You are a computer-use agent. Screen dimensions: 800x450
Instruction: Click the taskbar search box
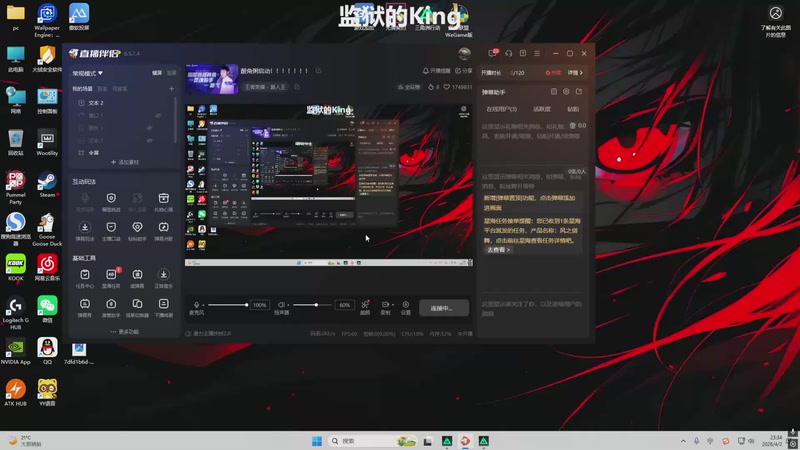click(372, 441)
